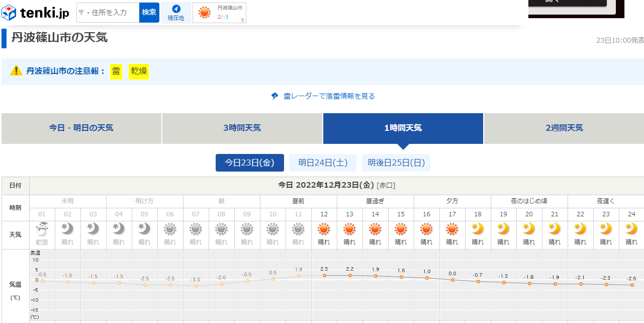The height and width of the screenshot is (323, 644).
Task: Type in the postal code/address search field
Action: click(108, 13)
